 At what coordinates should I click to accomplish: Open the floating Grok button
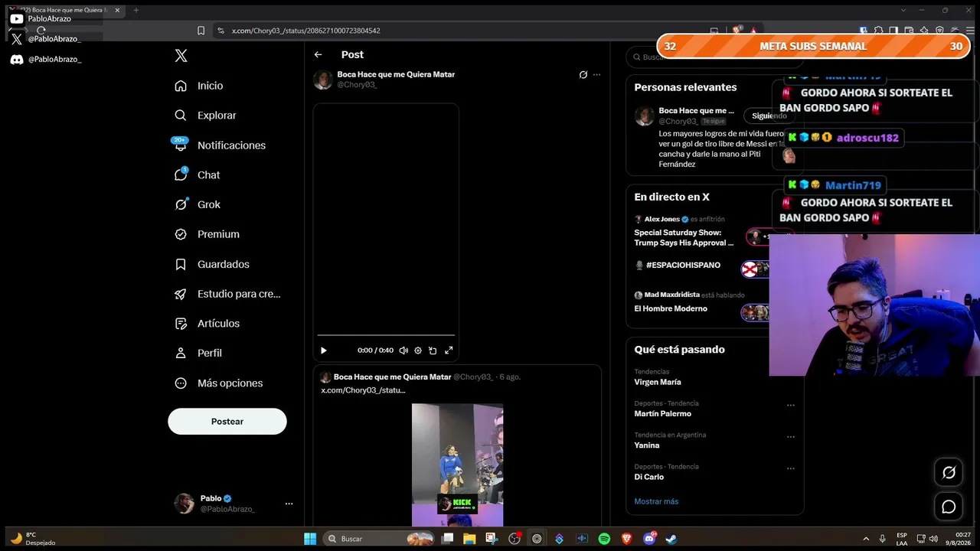[949, 472]
